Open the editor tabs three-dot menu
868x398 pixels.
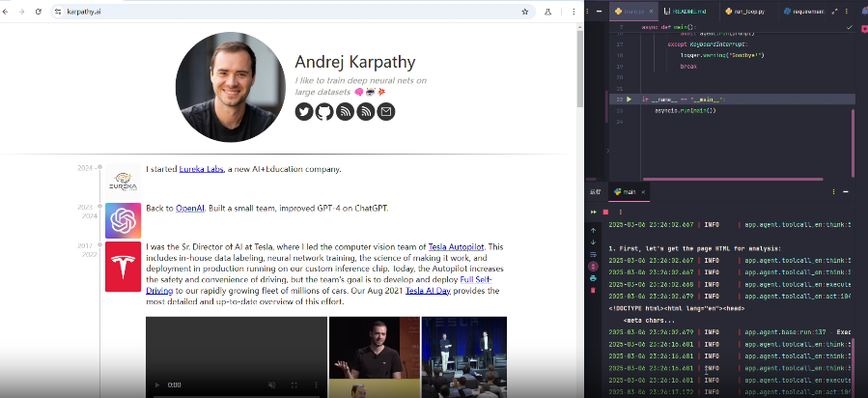point(847,11)
